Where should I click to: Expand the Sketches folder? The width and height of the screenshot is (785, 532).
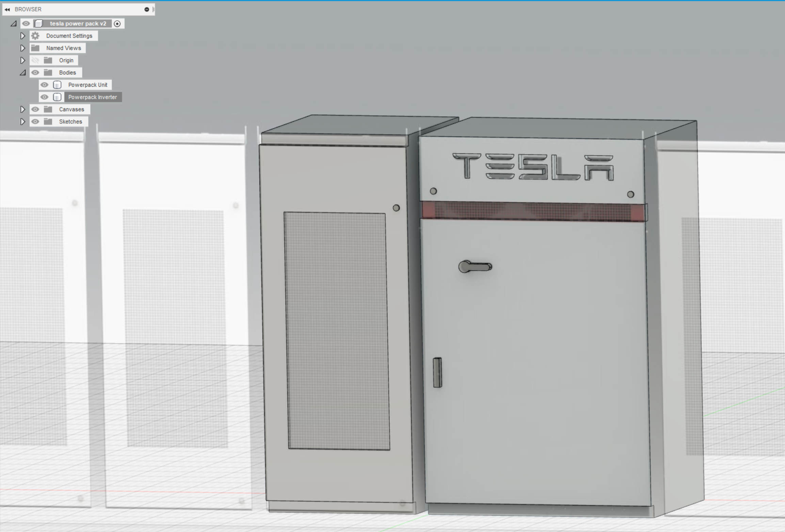[x=22, y=122]
